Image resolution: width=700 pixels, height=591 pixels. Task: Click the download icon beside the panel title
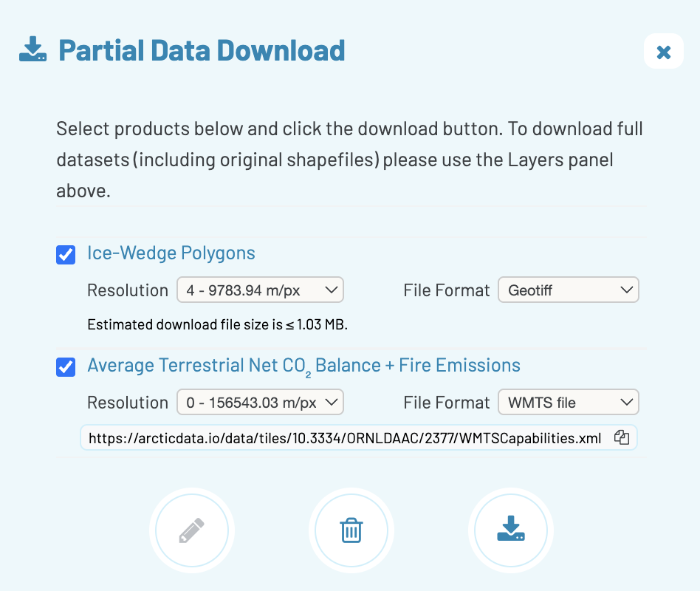click(32, 50)
